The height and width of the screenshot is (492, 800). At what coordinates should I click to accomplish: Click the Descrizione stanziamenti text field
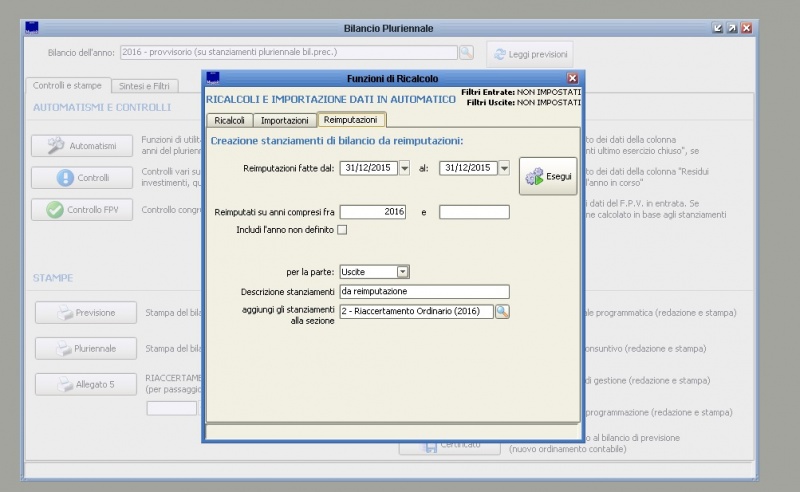pos(424,292)
